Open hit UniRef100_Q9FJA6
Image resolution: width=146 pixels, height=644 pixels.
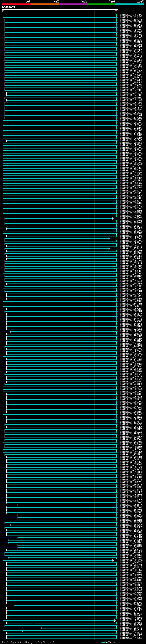click(131, 37)
